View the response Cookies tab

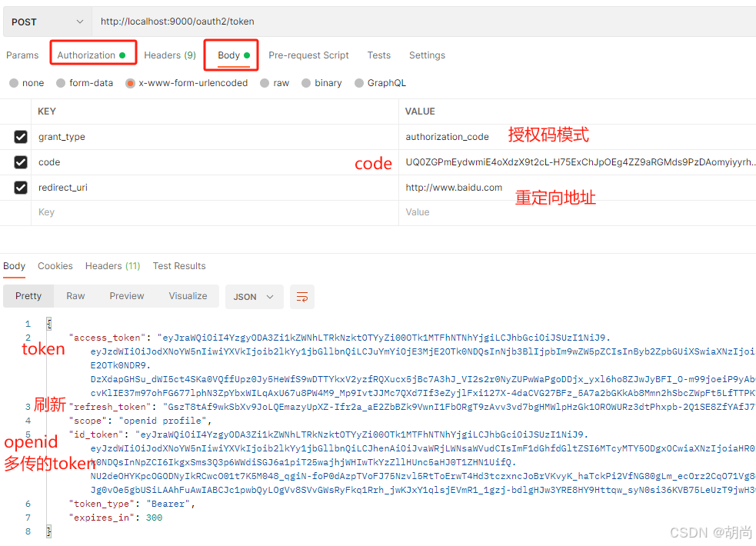pos(55,266)
